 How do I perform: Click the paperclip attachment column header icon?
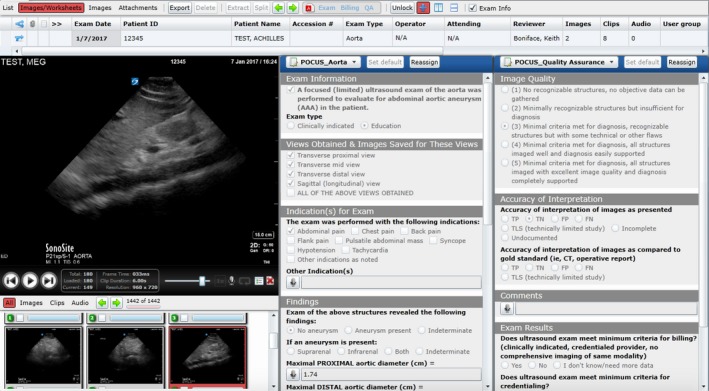coord(33,24)
